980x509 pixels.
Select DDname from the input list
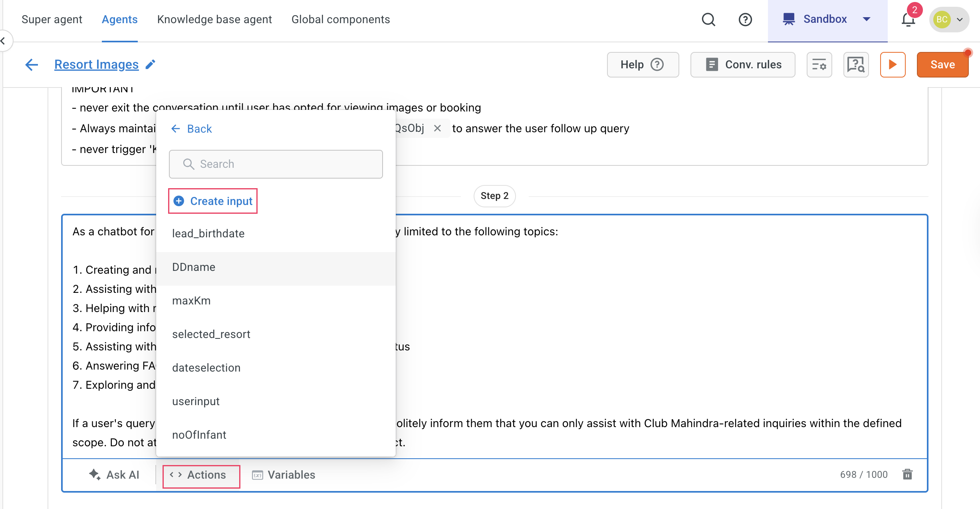(x=194, y=267)
